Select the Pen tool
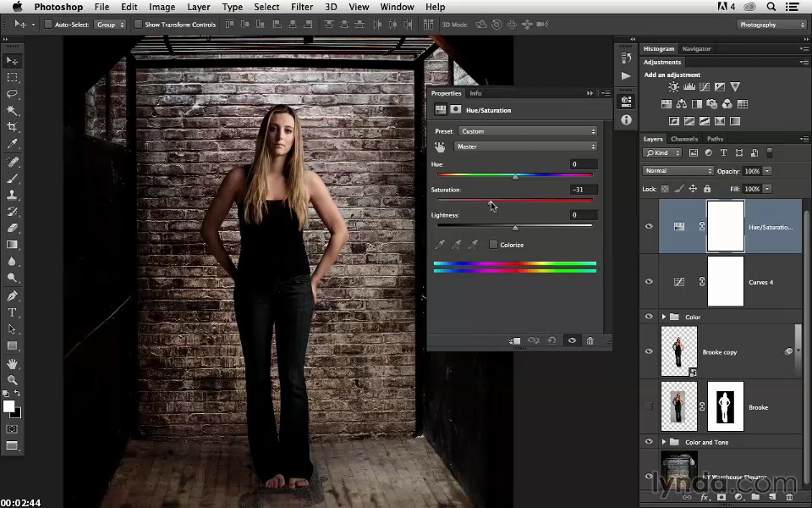The image size is (812, 508). point(12,296)
